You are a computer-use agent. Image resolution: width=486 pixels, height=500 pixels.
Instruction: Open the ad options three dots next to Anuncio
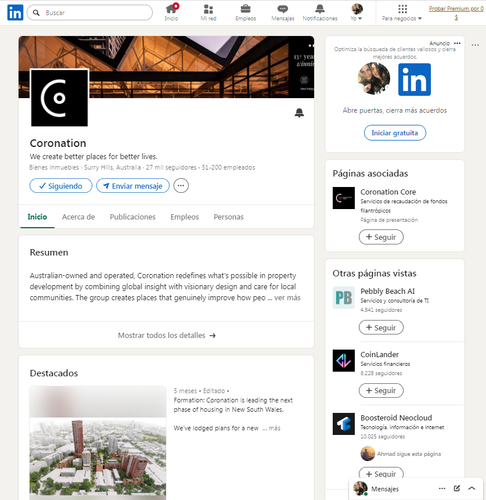457,43
